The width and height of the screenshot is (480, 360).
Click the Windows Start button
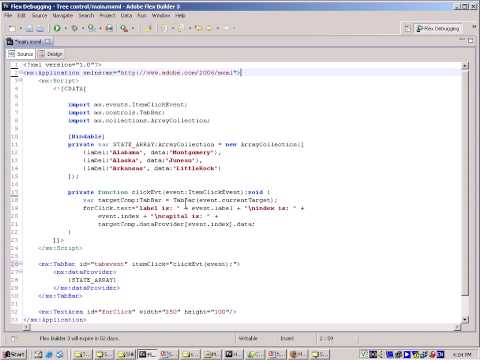(13, 354)
